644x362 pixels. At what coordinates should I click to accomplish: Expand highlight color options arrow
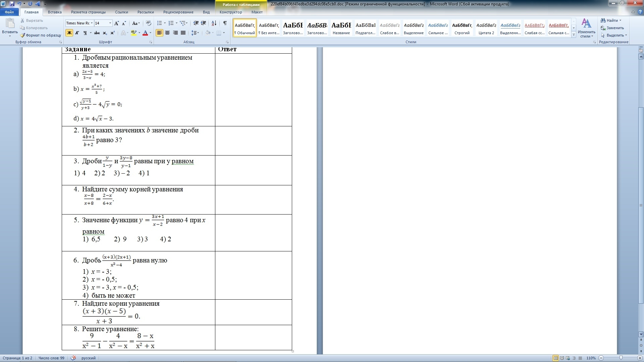click(x=139, y=33)
